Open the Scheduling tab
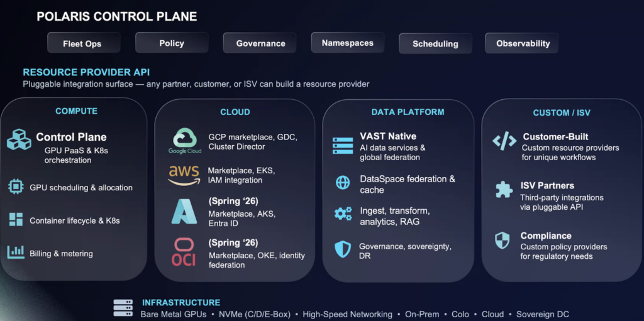This screenshot has height=321, width=644. point(435,43)
